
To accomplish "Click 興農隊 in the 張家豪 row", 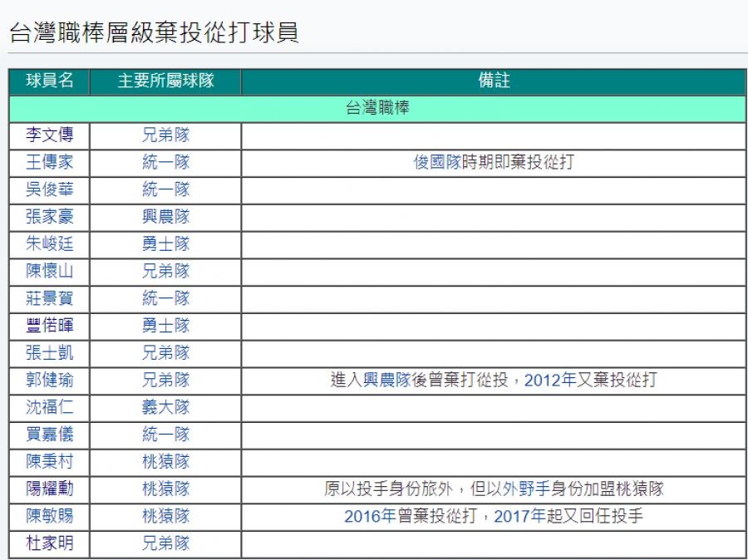I will pyautogui.click(x=165, y=217).
